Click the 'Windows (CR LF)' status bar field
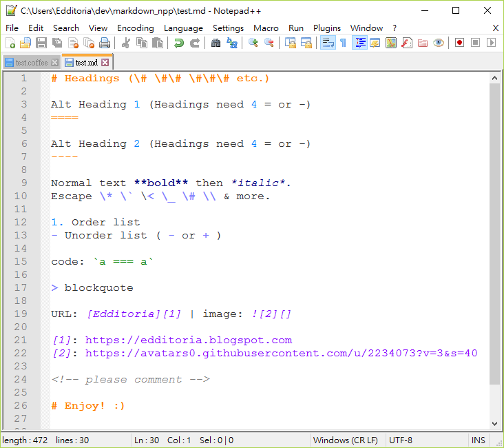 (x=345, y=440)
